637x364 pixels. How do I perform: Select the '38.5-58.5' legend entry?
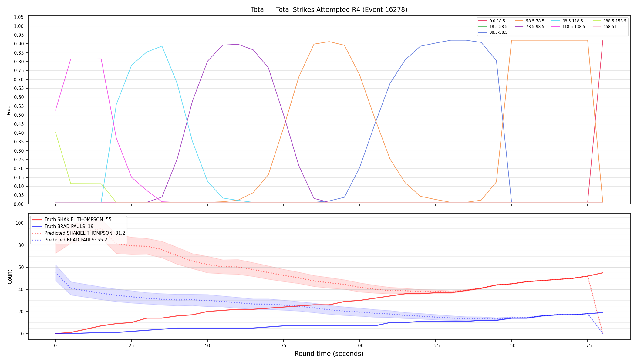point(493,32)
